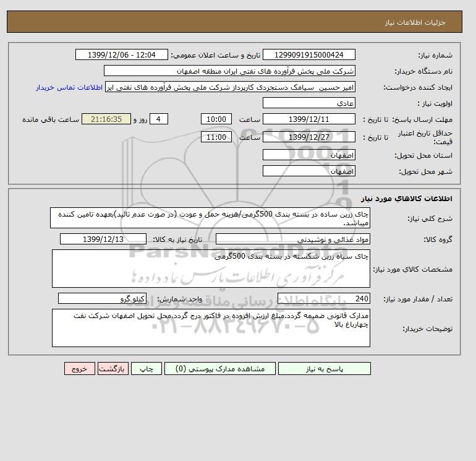Viewport: 476px width, 461px height.
Task: Click the general need description text box
Action: 210,218
